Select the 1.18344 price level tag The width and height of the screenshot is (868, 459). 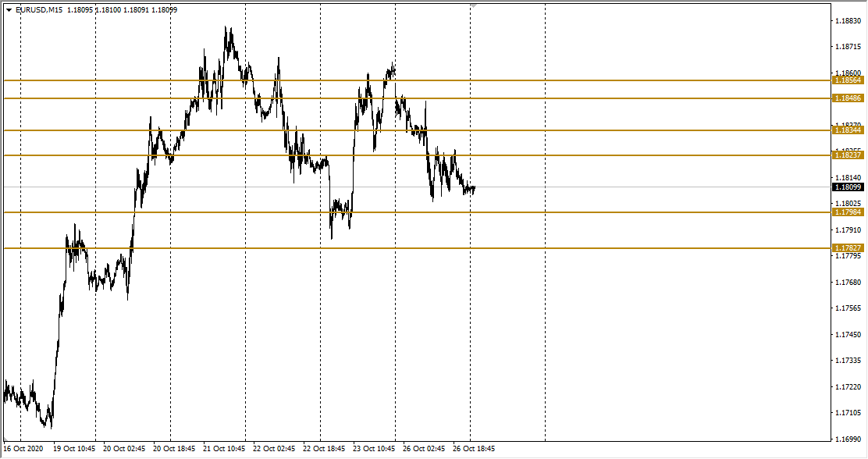[848, 130]
